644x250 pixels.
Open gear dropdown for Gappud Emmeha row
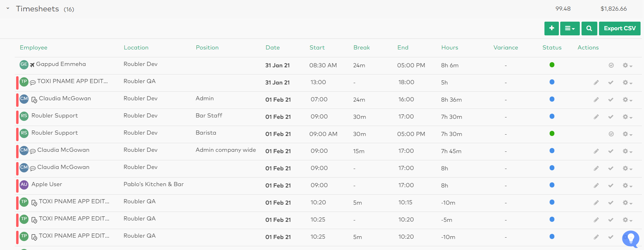627,65
